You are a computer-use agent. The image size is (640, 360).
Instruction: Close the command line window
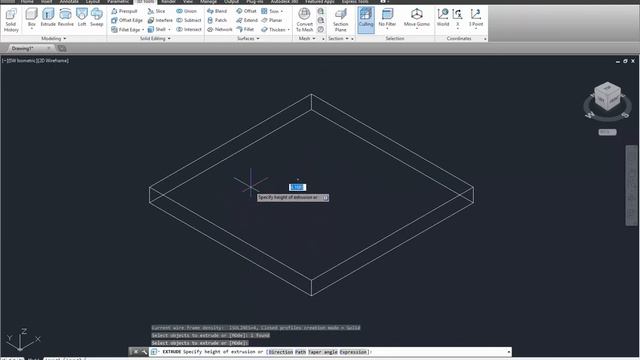click(x=136, y=352)
